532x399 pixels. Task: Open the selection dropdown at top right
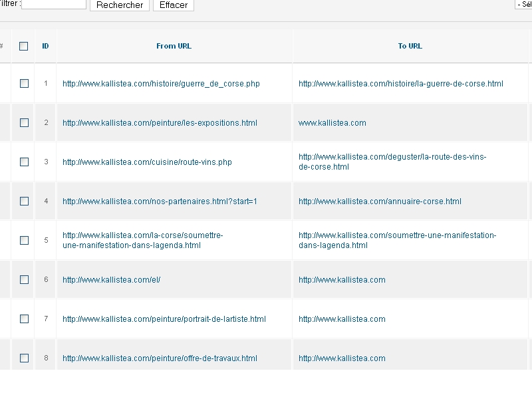point(523,4)
